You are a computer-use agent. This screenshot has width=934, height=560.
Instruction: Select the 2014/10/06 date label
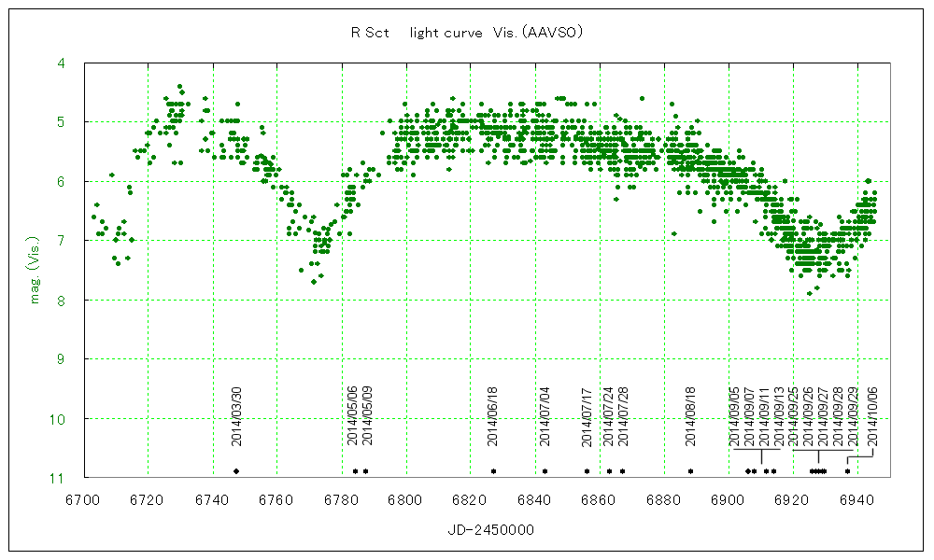(873, 415)
